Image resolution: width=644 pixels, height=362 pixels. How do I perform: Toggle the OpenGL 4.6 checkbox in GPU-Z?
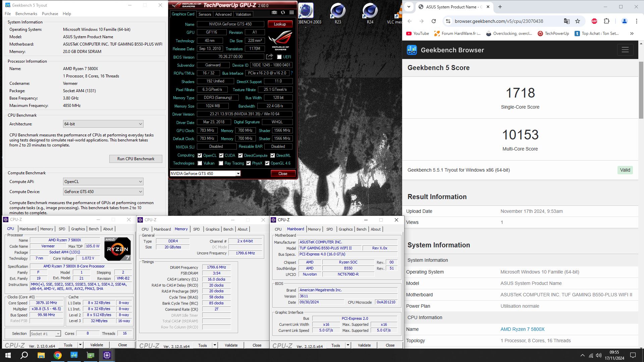267,163
